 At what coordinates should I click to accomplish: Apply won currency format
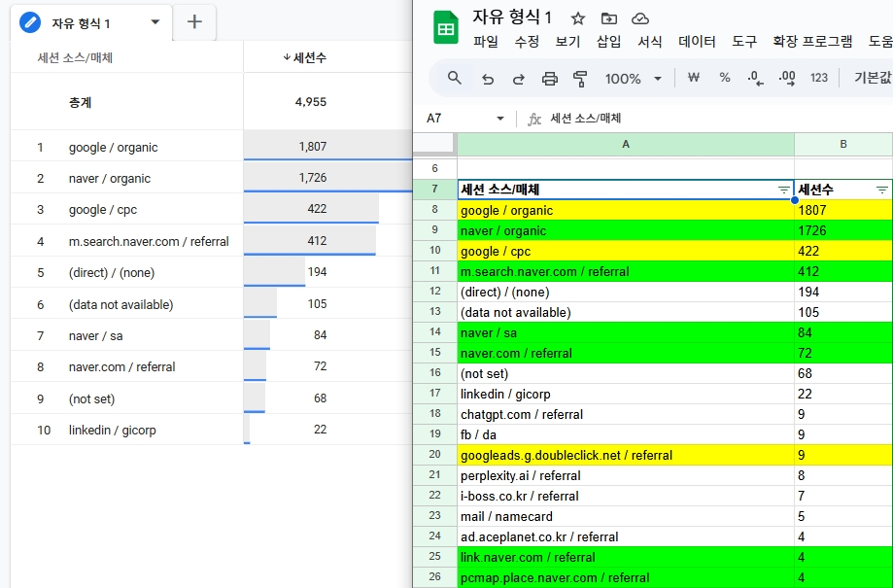[x=693, y=78]
